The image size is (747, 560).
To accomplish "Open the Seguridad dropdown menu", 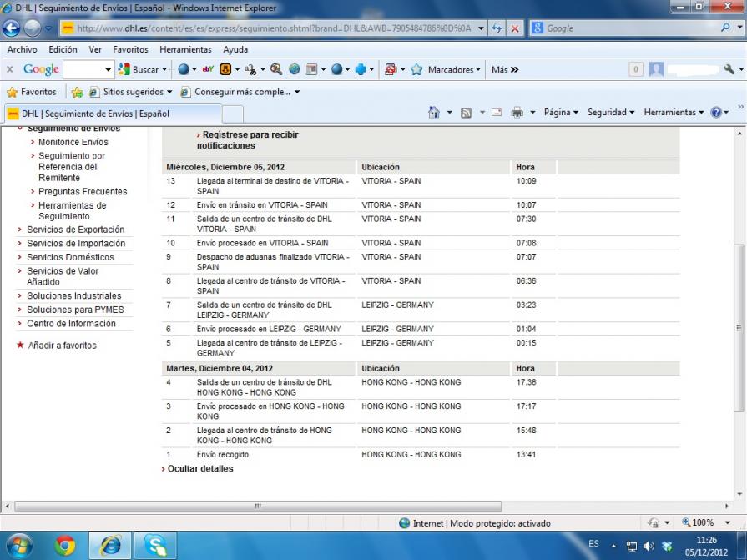I will click(611, 113).
